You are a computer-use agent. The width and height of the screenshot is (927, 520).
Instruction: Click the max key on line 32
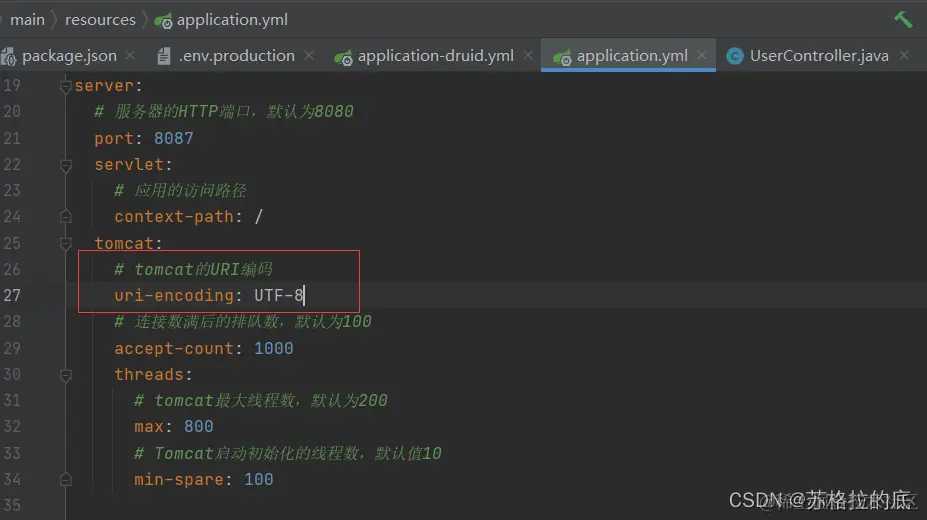click(149, 427)
